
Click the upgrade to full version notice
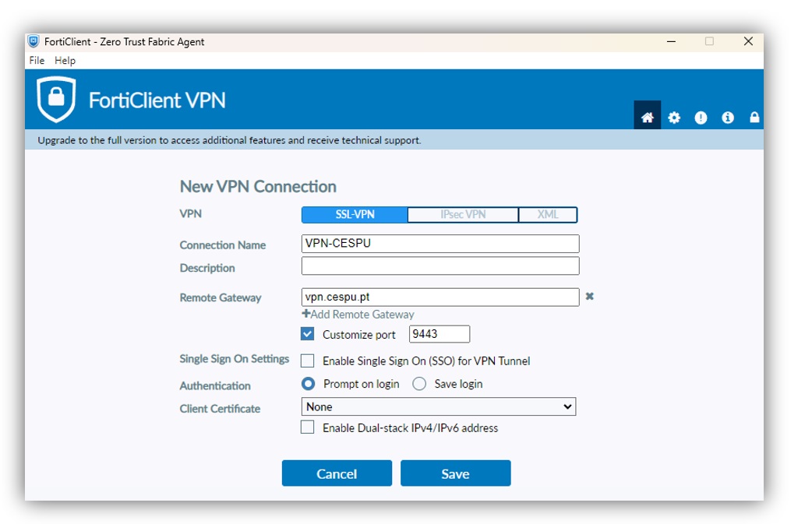(x=229, y=140)
